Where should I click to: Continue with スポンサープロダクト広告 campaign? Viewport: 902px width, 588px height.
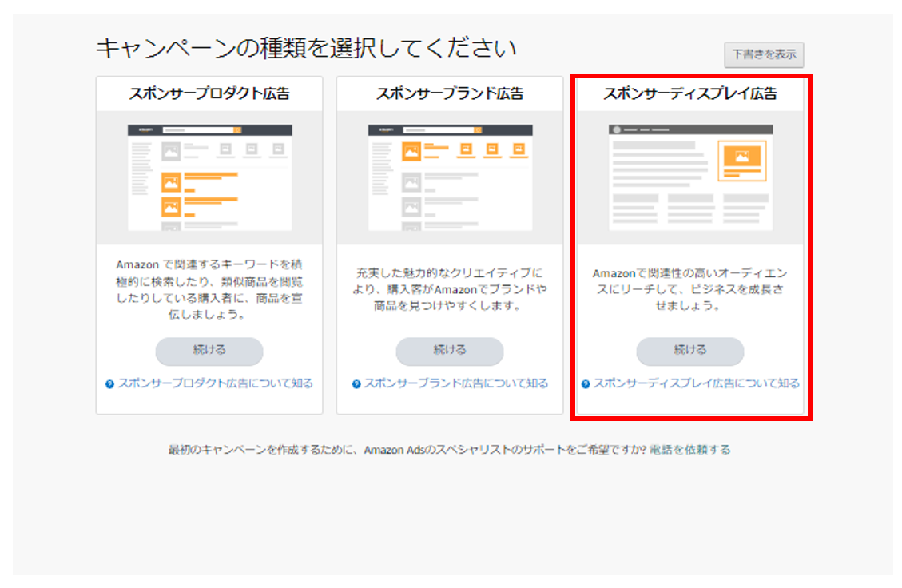(209, 351)
